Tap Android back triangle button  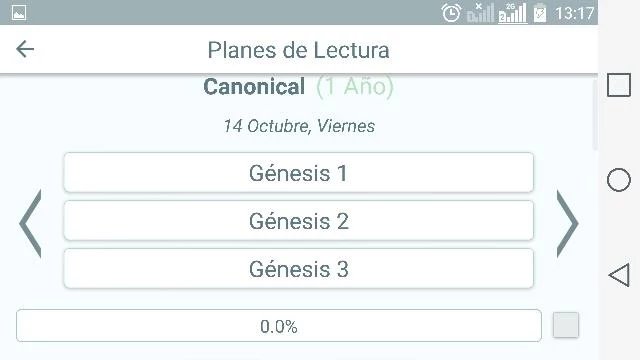pyautogui.click(x=619, y=275)
